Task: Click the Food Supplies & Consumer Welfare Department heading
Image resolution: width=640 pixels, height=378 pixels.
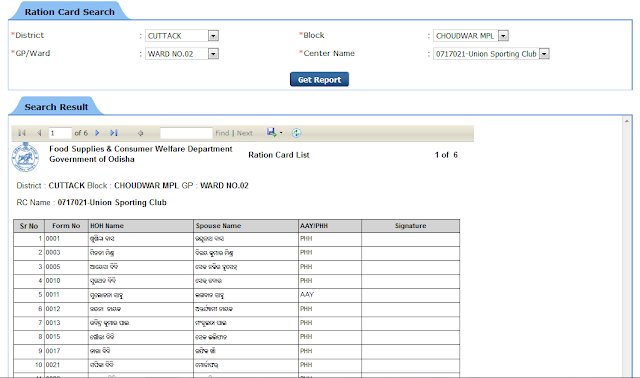Action: click(141, 149)
